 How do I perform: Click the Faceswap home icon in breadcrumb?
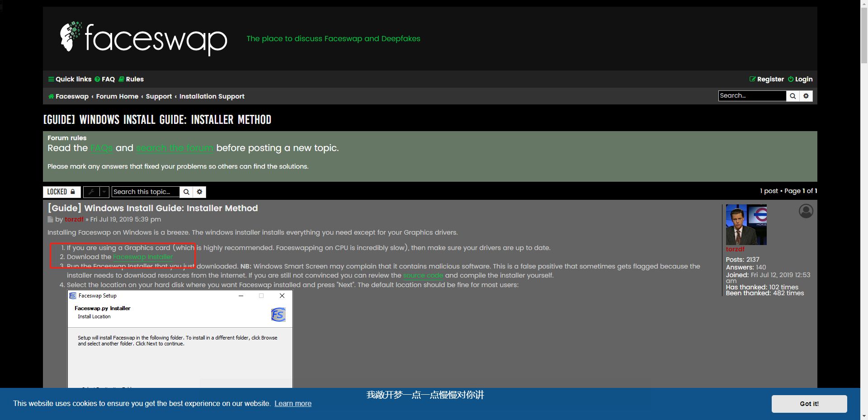coord(51,96)
